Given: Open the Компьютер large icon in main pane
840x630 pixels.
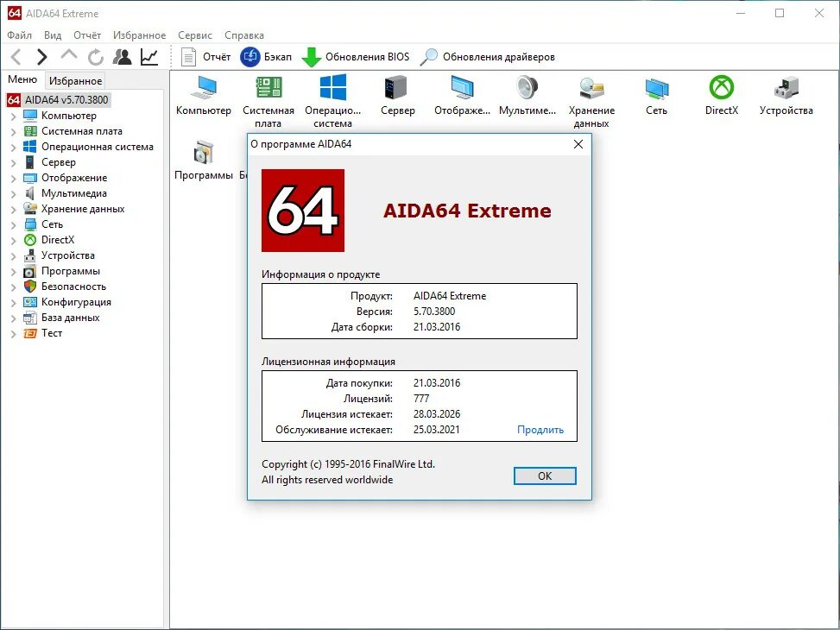Looking at the screenshot, I should (x=204, y=97).
